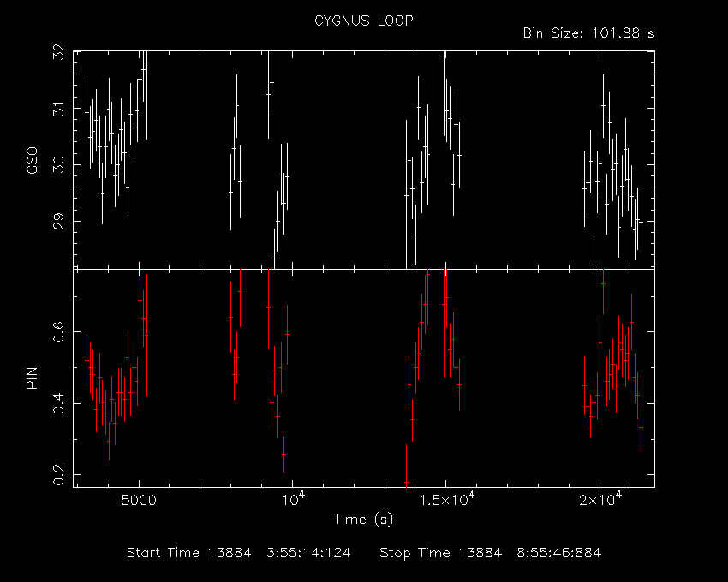Click the x-axis tick label 2×10^4
728x582 pixels.
point(600,499)
